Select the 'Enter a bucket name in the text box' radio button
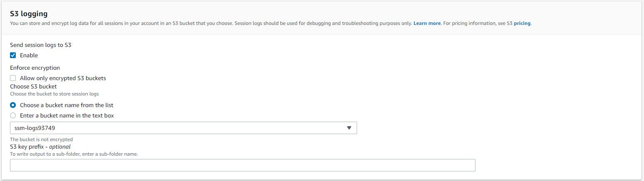 point(13,115)
